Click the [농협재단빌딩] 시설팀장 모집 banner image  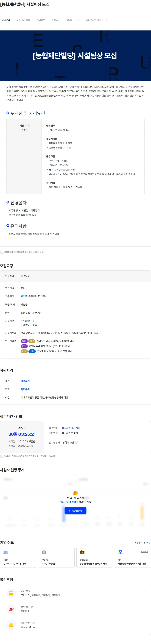(75, 55)
